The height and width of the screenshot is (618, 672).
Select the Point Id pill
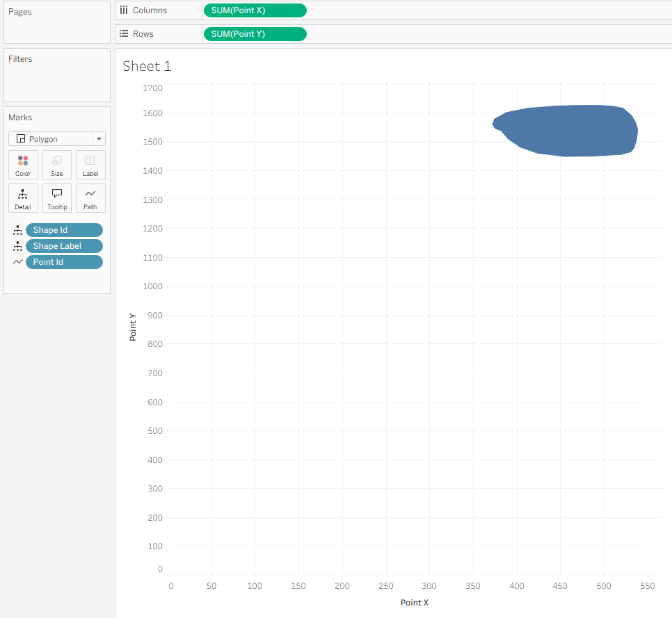click(64, 262)
